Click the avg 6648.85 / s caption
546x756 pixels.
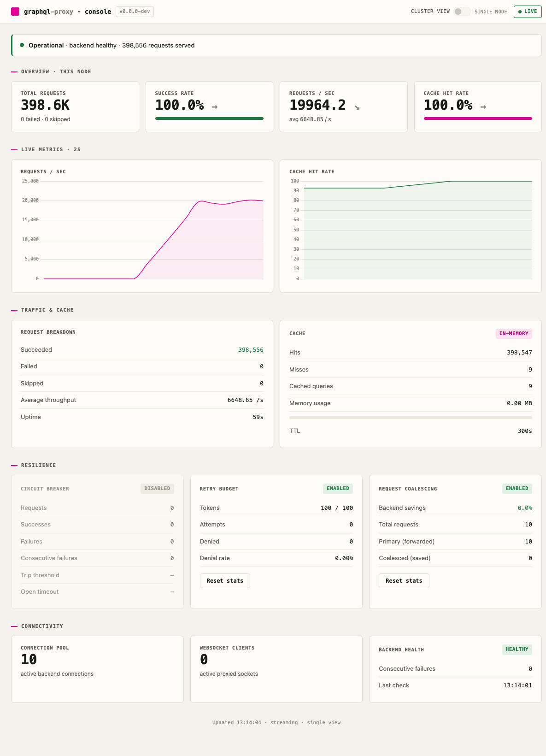(310, 119)
